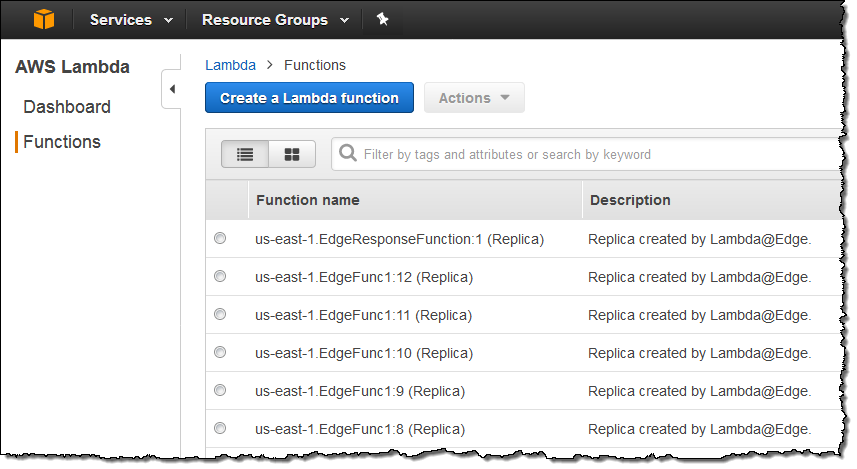Switch to grid view layout
This screenshot has width=857, height=469.
(x=292, y=154)
